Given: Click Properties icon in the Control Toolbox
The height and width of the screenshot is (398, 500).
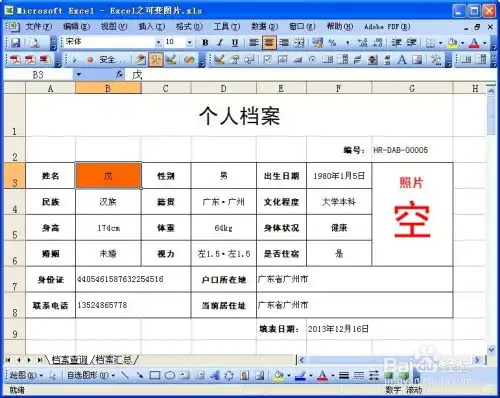Looking at the screenshot, I should click(x=234, y=60).
